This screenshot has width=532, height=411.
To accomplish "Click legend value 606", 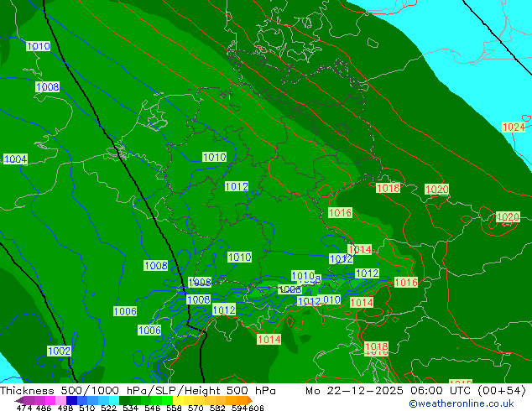I will 256,408.
